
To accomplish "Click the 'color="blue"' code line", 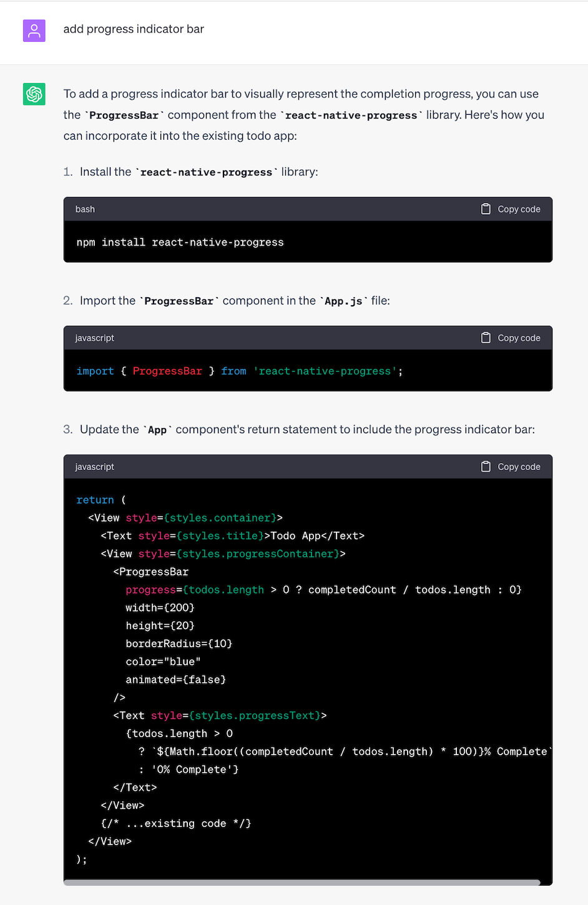I will coord(163,662).
